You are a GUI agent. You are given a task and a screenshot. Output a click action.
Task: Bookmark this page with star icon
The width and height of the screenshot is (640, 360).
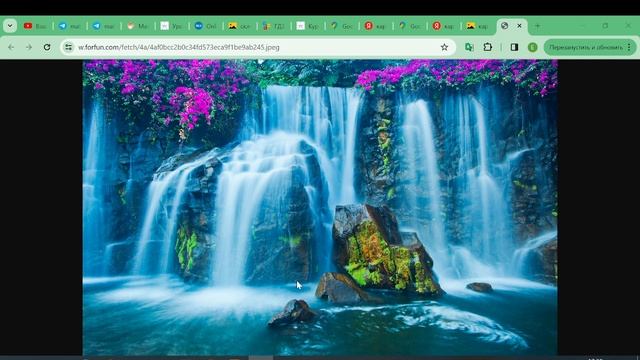tap(444, 47)
